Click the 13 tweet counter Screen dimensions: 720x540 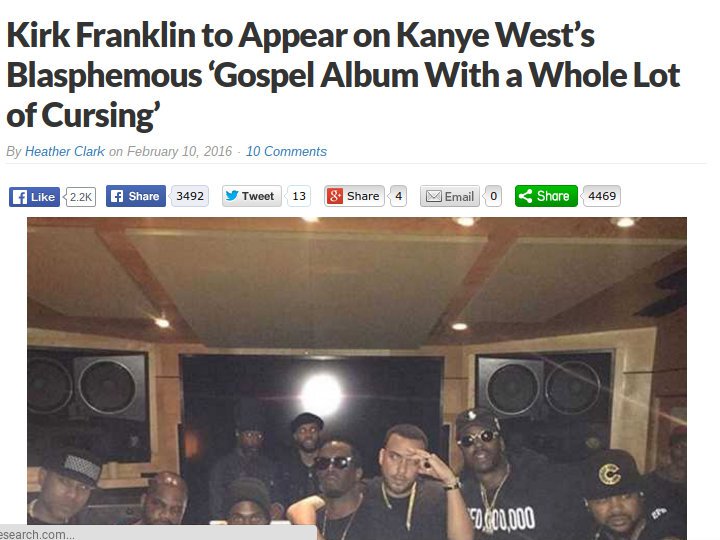(x=299, y=196)
